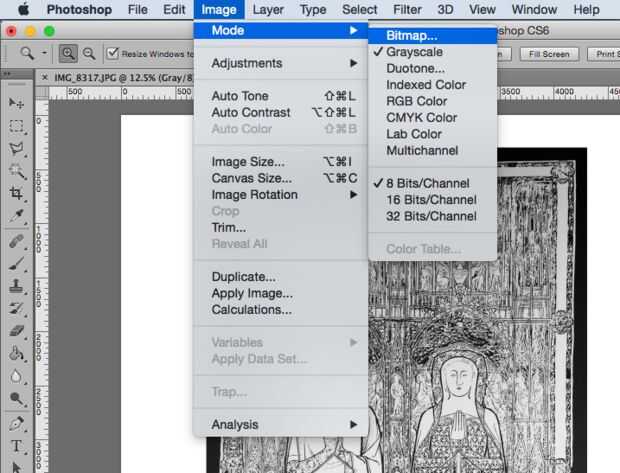The image size is (620, 473).
Task: Open the Type menu
Action: click(x=313, y=9)
